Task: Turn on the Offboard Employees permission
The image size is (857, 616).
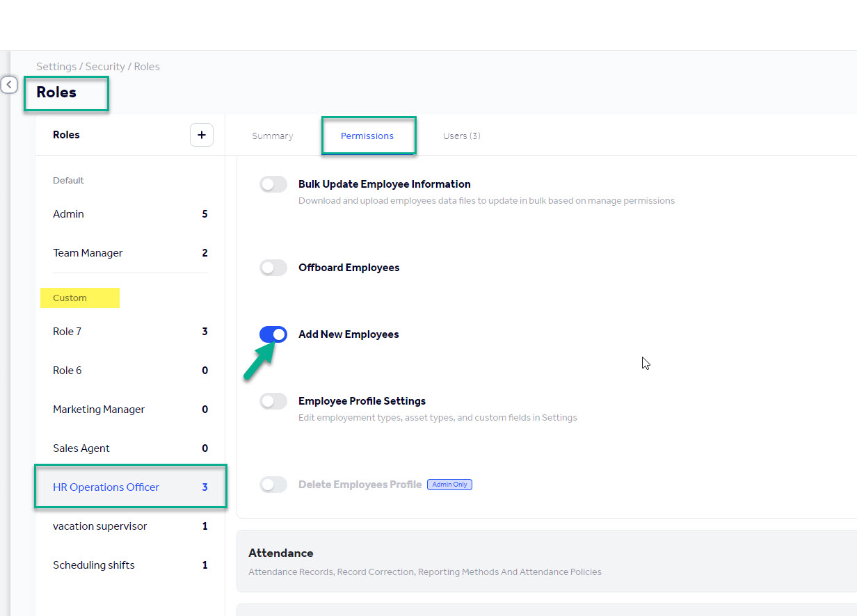Action: pos(273,268)
